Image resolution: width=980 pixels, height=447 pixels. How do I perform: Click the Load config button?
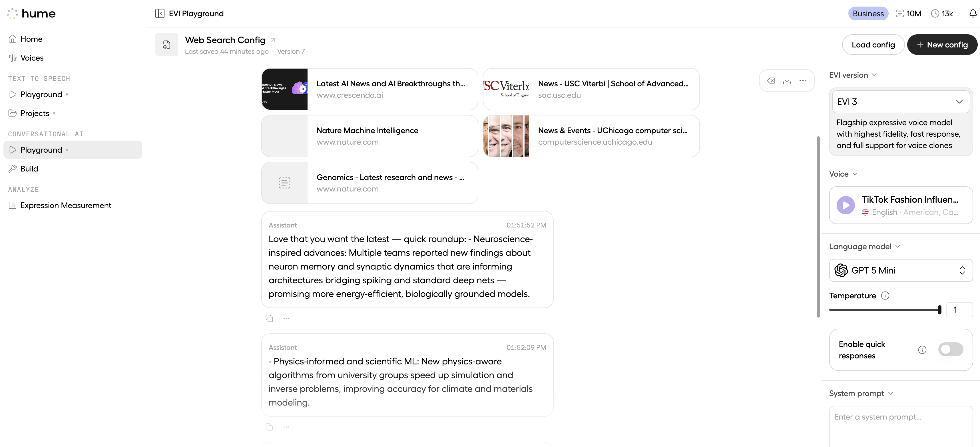(x=873, y=44)
